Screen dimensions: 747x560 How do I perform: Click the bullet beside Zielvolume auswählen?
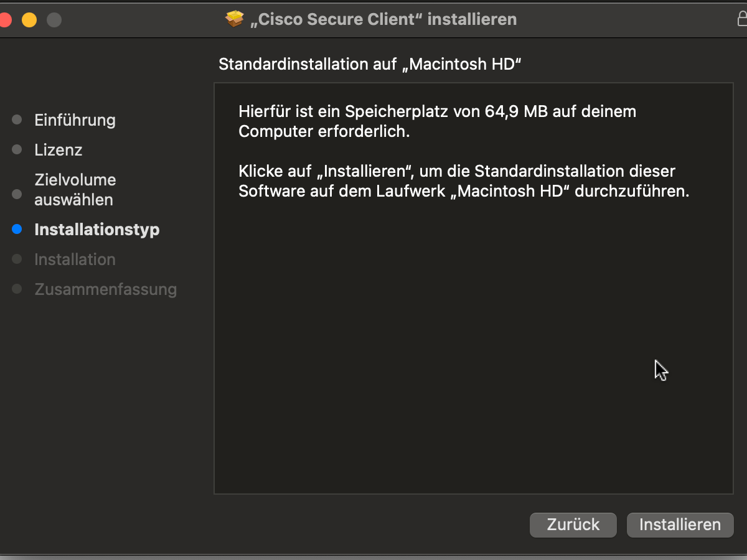17,194
